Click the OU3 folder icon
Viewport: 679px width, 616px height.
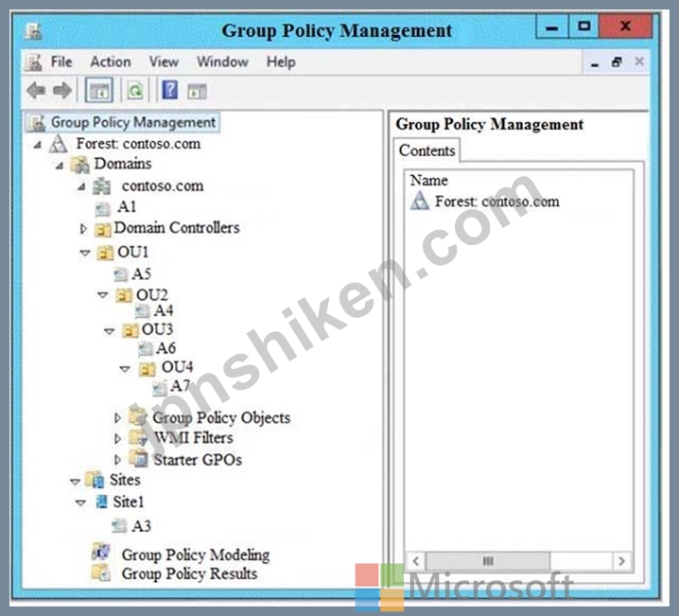click(x=130, y=330)
